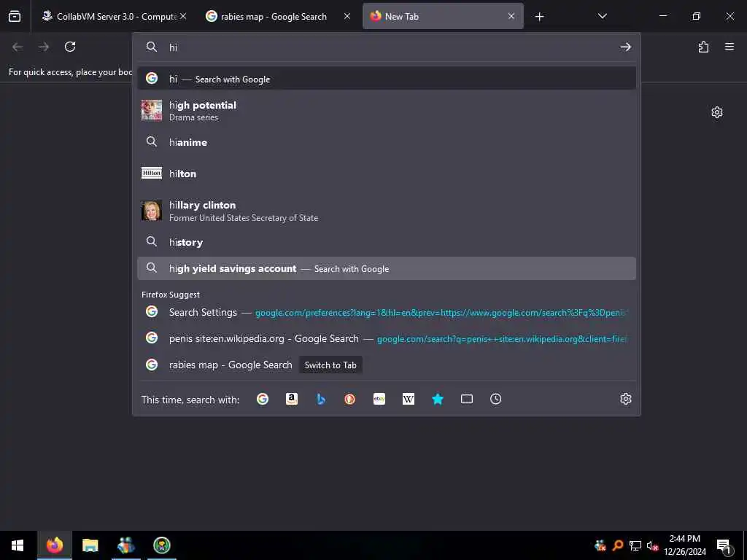
Task: Search bookmarks with the star icon
Action: [438, 399]
